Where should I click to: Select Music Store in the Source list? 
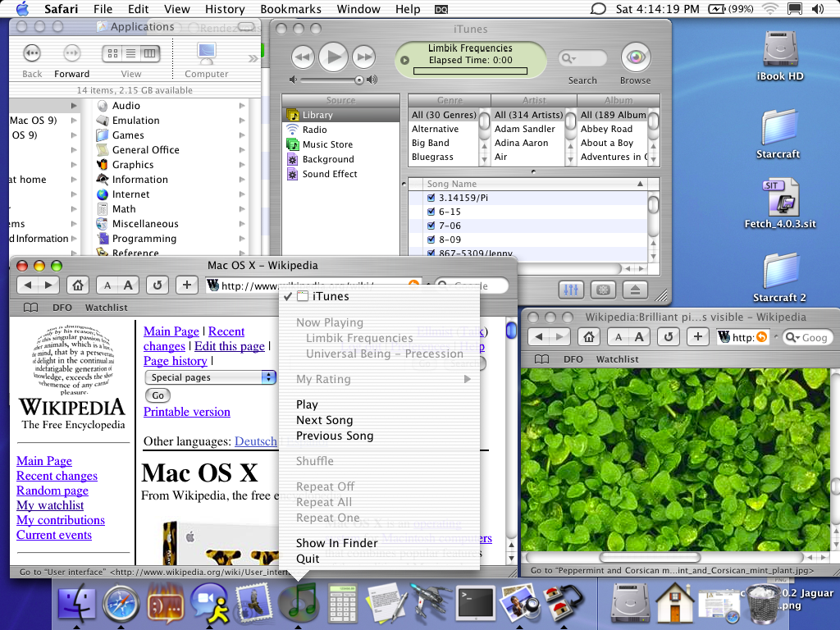click(327, 144)
